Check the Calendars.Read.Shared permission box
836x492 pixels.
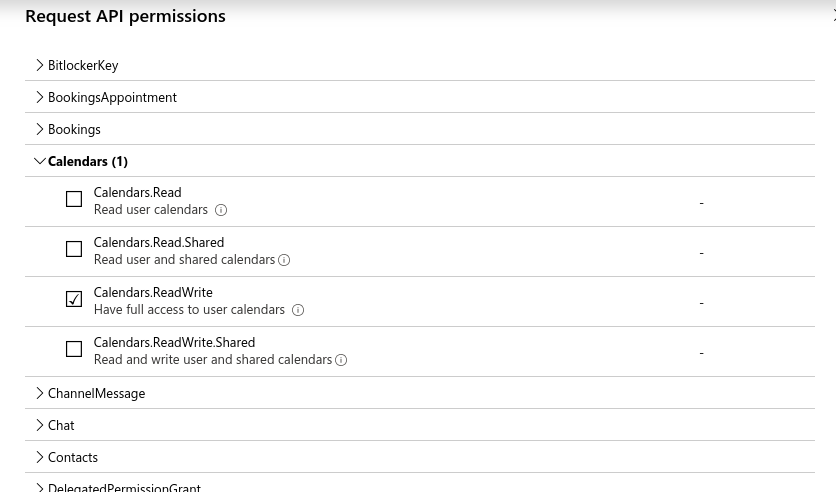coord(74,249)
